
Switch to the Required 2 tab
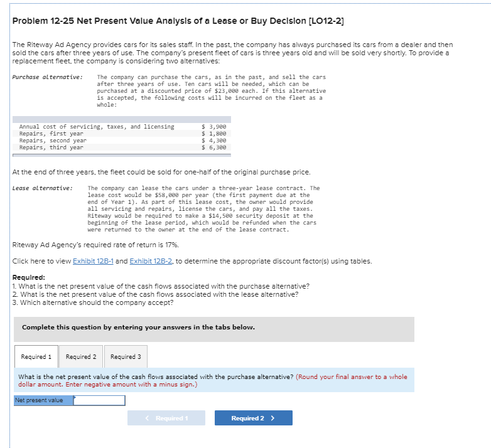(x=81, y=356)
